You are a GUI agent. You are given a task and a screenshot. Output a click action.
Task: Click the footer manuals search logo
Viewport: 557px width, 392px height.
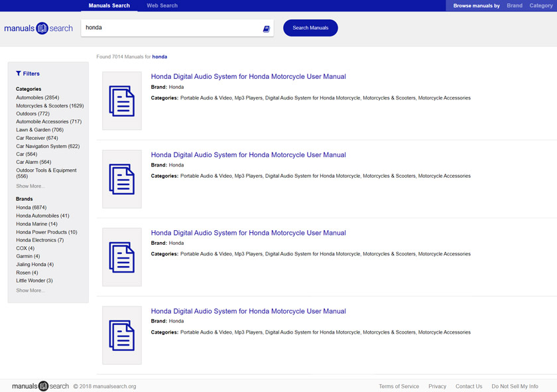click(x=40, y=386)
